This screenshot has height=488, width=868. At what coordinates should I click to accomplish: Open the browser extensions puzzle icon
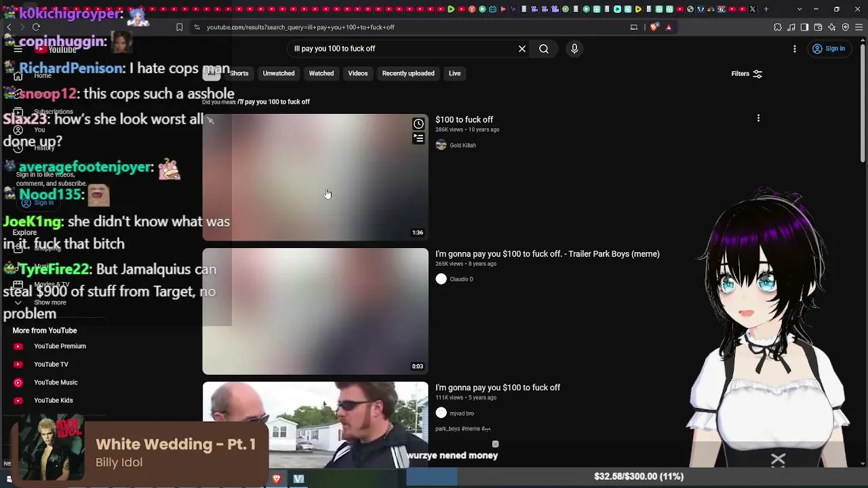pos(778,27)
